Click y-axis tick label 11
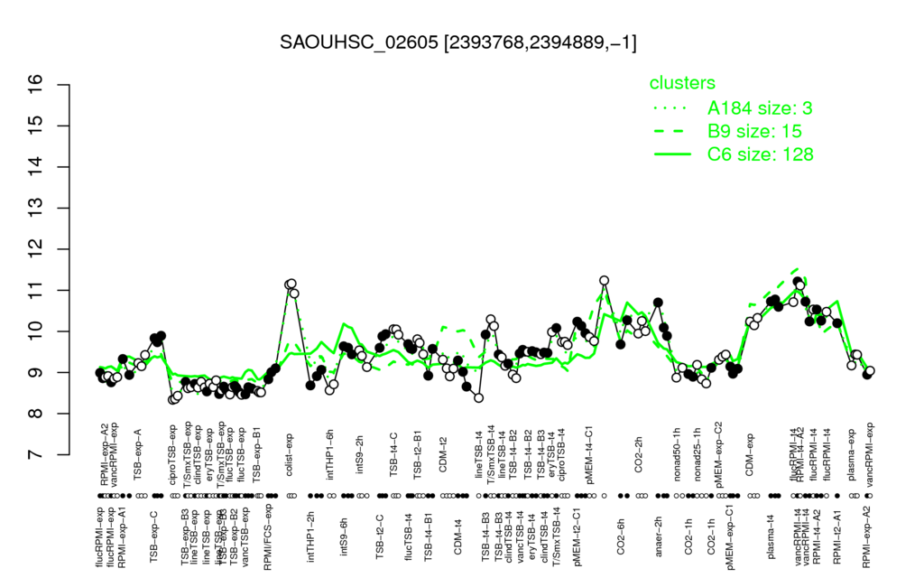This screenshot has height=578, width=924. click(x=35, y=290)
